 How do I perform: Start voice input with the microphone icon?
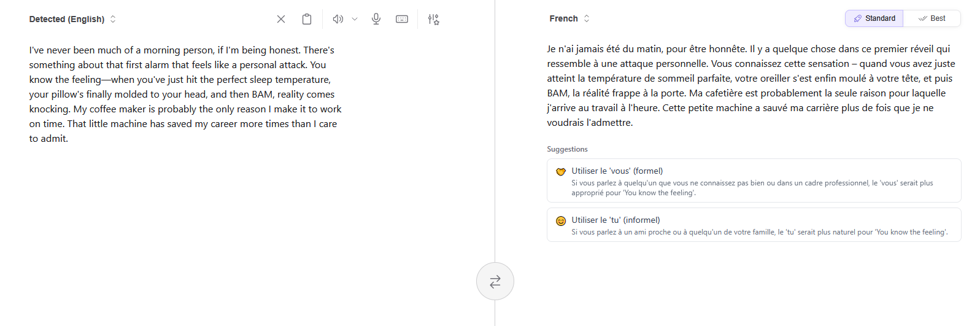tap(376, 19)
